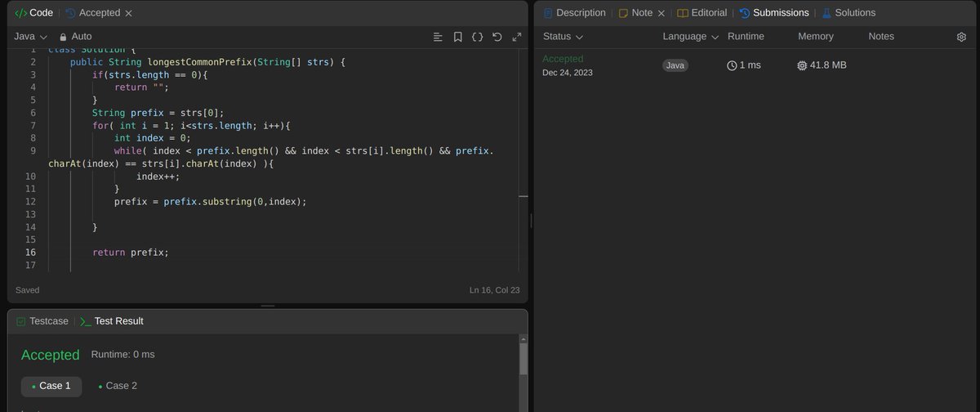Open the Solutions tab
This screenshot has height=412, width=980.
[849, 13]
